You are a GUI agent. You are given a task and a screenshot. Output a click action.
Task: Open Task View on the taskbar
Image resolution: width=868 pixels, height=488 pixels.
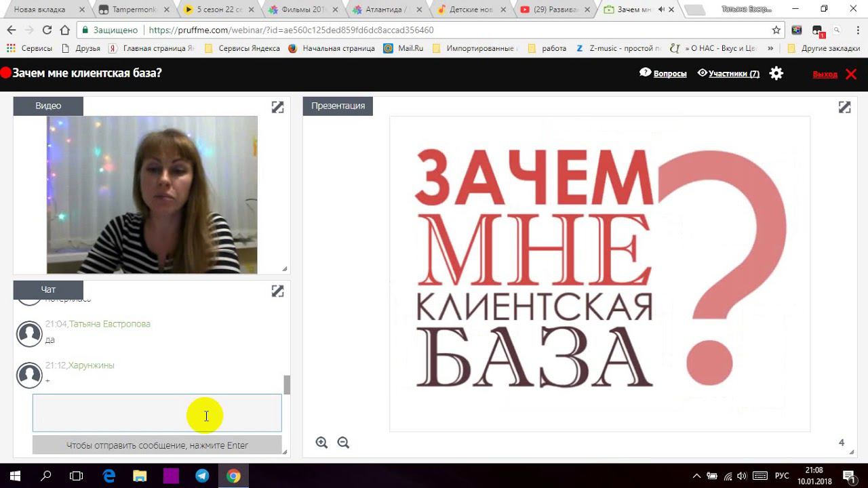tap(77, 476)
